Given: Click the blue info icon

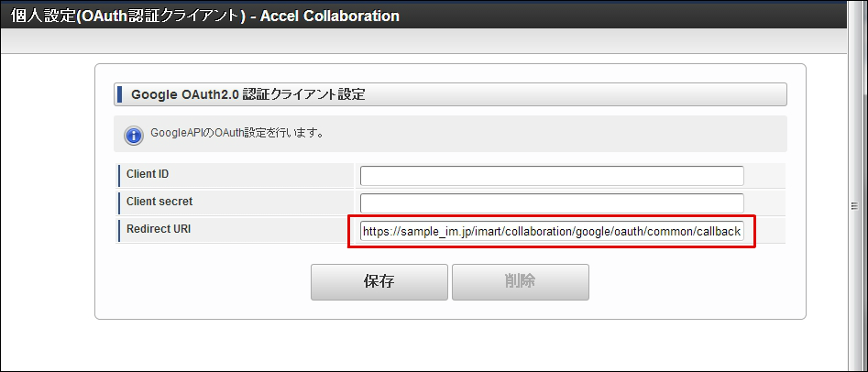Looking at the screenshot, I should (134, 135).
